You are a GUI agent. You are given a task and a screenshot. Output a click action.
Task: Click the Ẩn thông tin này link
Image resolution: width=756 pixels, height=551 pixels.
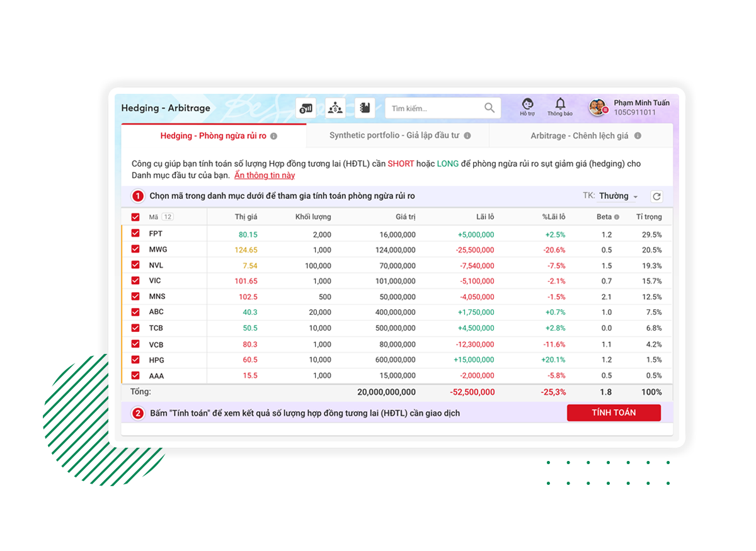pyautogui.click(x=265, y=176)
